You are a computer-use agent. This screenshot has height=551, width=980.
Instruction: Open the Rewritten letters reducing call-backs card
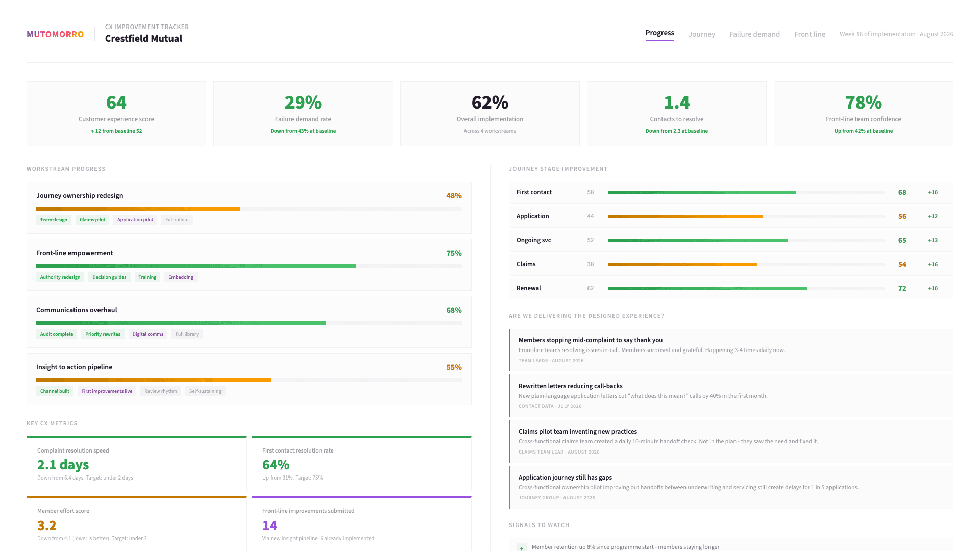(x=730, y=395)
